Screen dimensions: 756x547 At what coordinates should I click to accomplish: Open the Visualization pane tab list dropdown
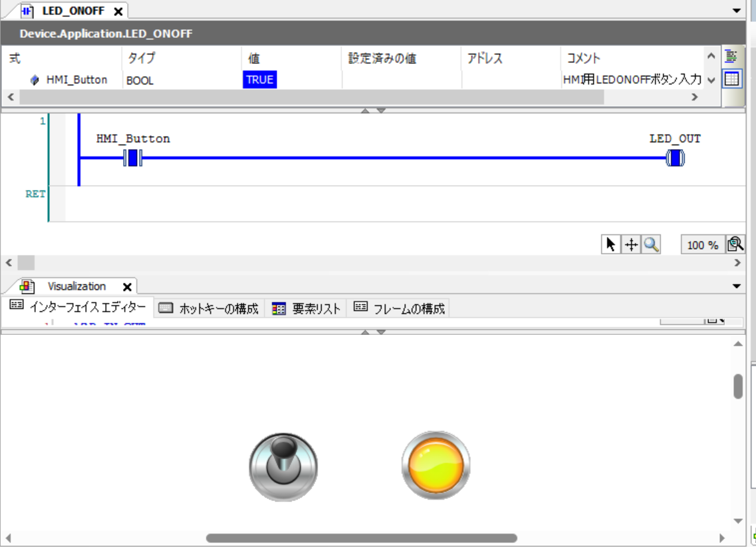(x=736, y=287)
